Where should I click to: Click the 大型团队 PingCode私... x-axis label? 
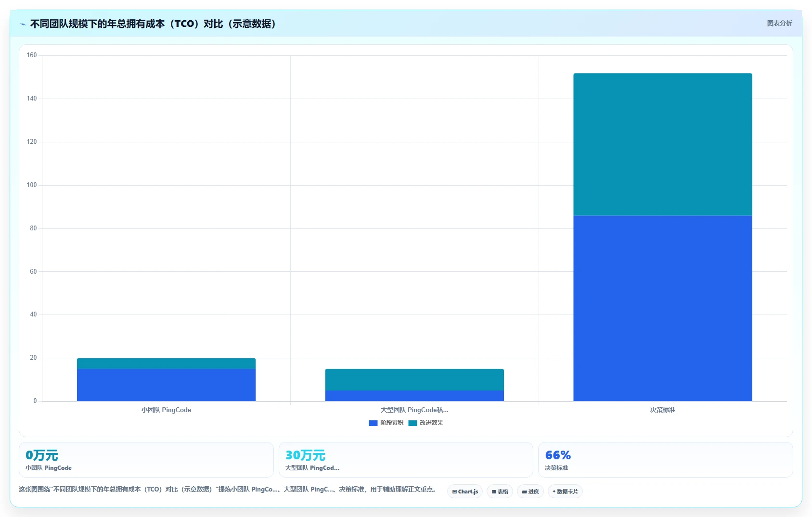point(414,410)
